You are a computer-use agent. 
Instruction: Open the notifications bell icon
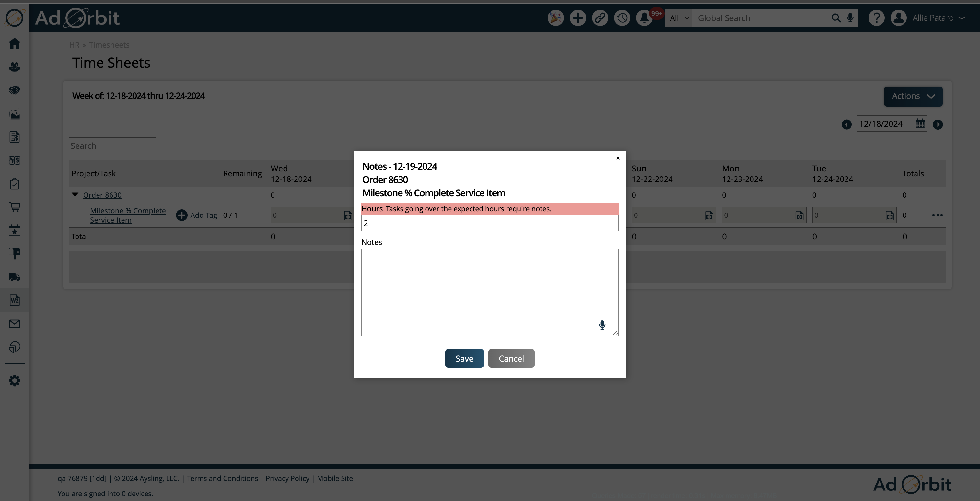point(644,18)
